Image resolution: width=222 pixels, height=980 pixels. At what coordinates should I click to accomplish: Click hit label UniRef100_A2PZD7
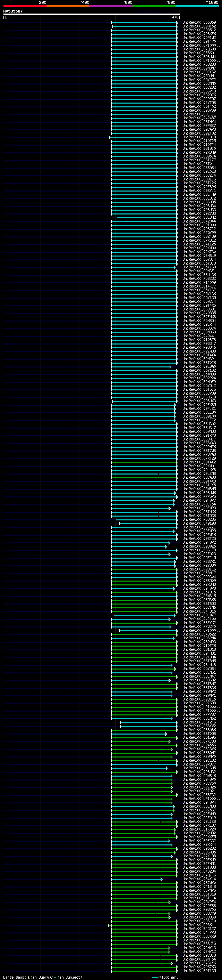click(199, 99)
